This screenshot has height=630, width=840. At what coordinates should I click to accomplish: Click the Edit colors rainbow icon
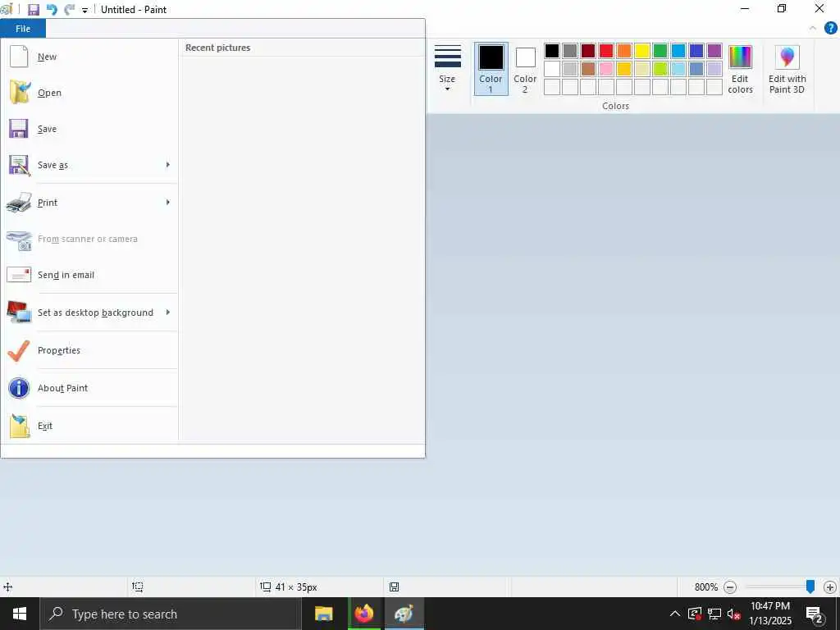tap(740, 57)
